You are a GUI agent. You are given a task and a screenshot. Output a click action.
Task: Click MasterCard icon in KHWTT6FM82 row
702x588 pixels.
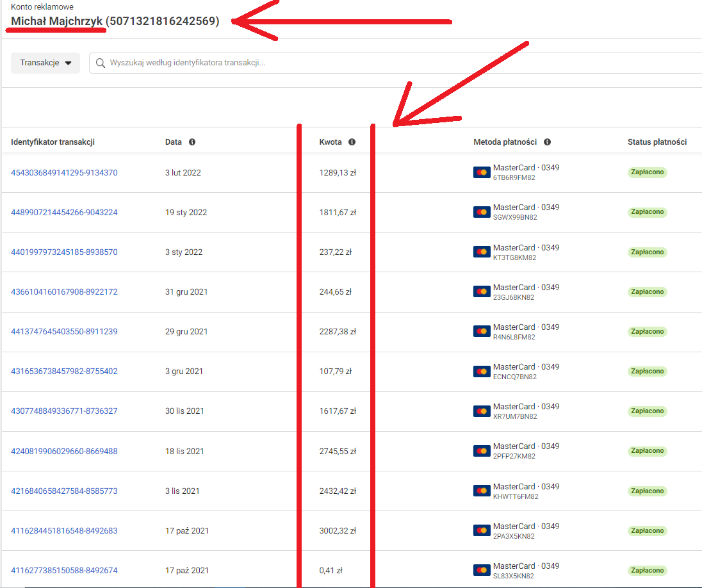pos(482,491)
